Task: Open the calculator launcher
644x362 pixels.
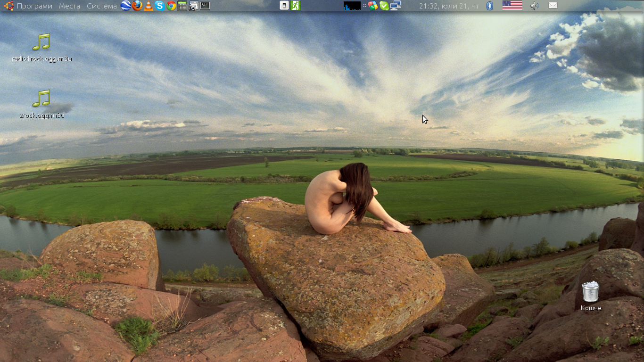Action: click(x=182, y=6)
